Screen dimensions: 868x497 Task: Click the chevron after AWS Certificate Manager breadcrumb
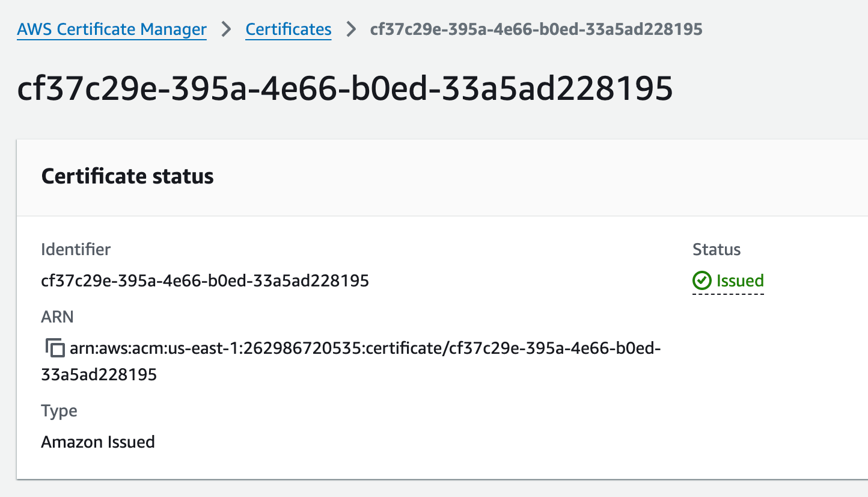[x=226, y=29]
